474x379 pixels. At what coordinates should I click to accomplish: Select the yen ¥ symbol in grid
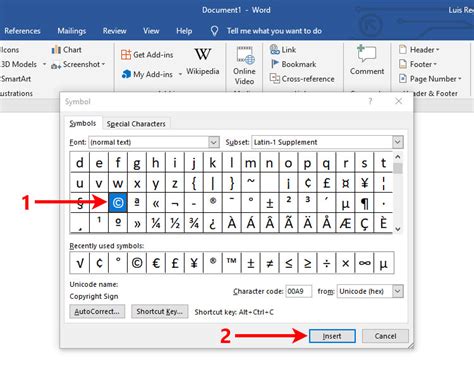(364, 182)
